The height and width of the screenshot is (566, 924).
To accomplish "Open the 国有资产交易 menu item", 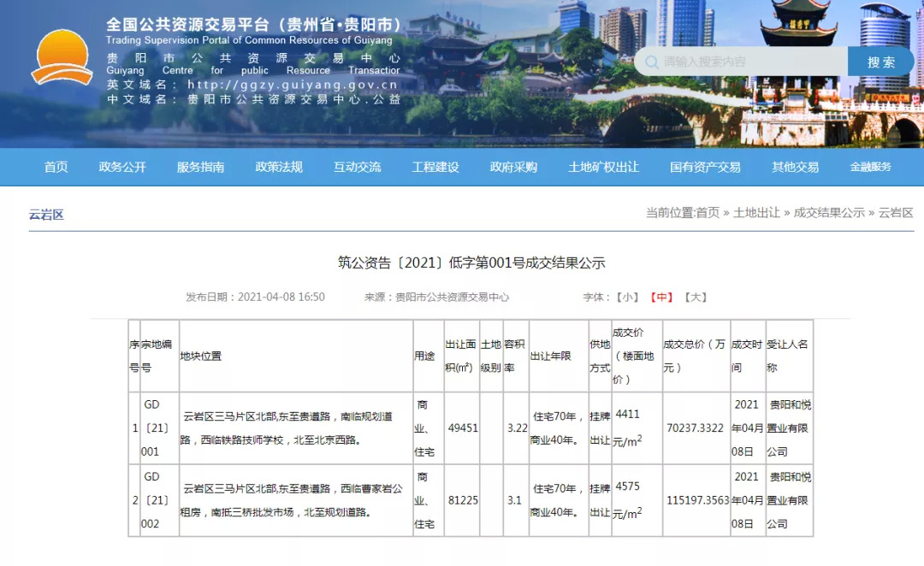I will click(705, 167).
